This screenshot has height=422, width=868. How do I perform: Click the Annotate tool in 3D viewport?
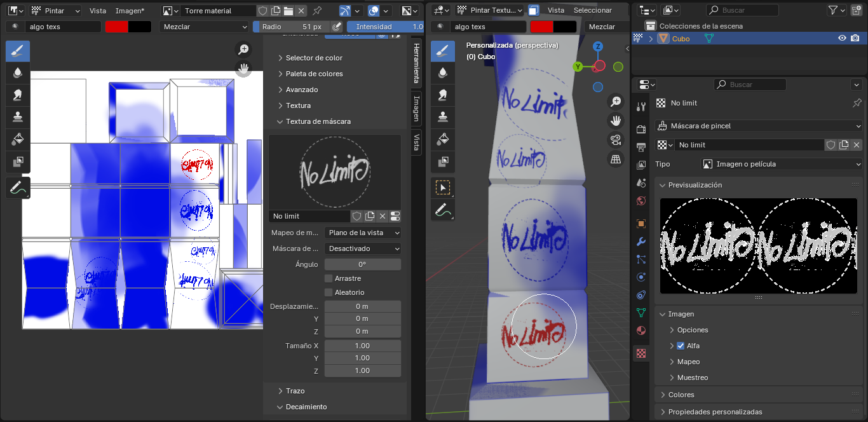[443, 209]
